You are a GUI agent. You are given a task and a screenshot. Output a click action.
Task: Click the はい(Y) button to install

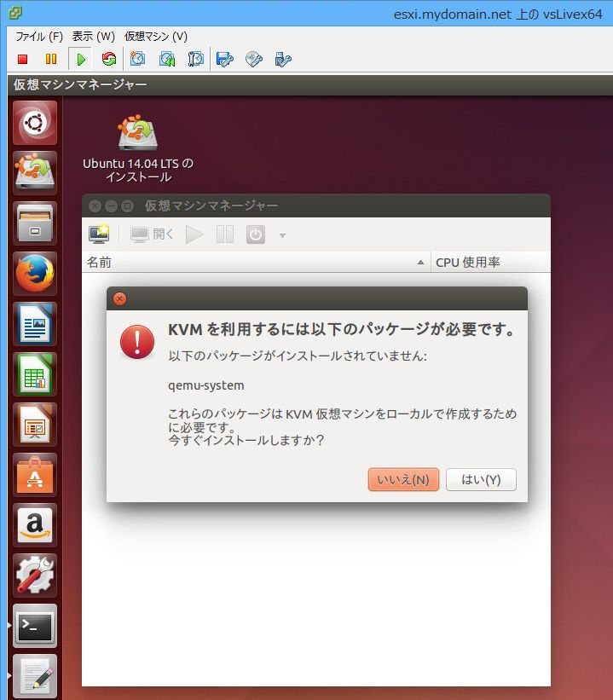click(x=481, y=479)
